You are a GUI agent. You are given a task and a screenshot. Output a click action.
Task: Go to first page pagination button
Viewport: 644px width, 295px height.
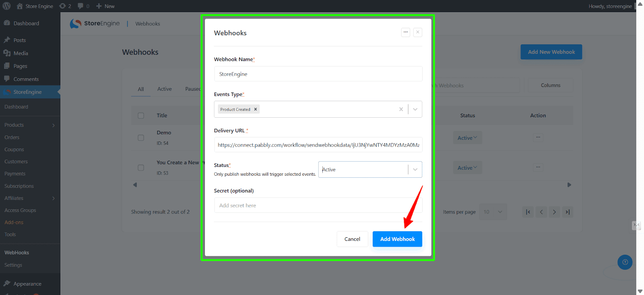[x=528, y=212]
